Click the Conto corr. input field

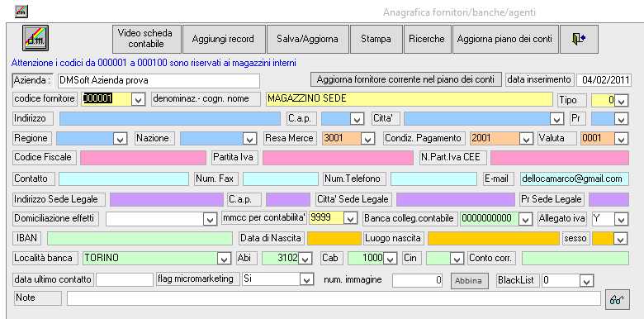(x=575, y=258)
